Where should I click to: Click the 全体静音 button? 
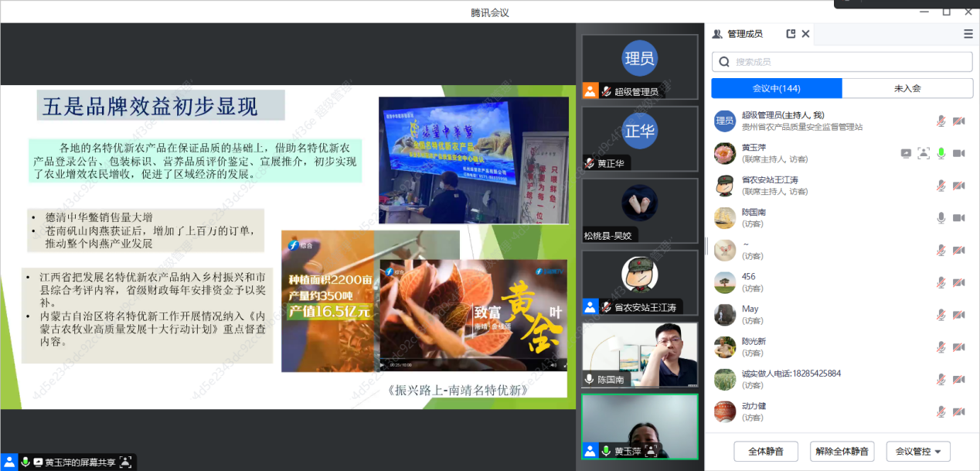[766, 452]
